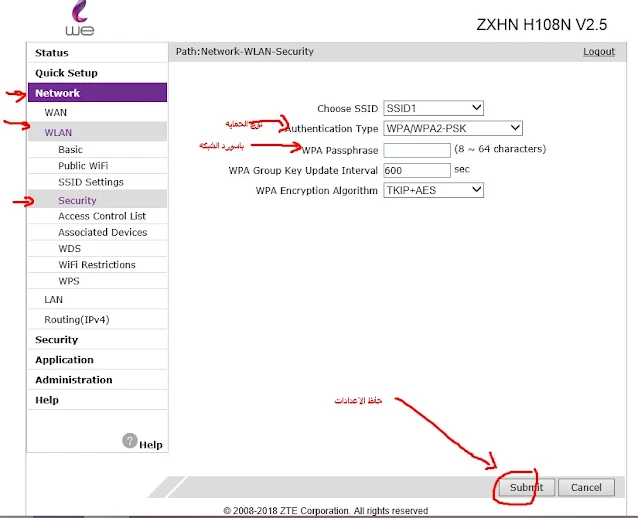This screenshot has width=638, height=518.
Task: Click the bold Help link beside the icon
Action: coord(151,445)
